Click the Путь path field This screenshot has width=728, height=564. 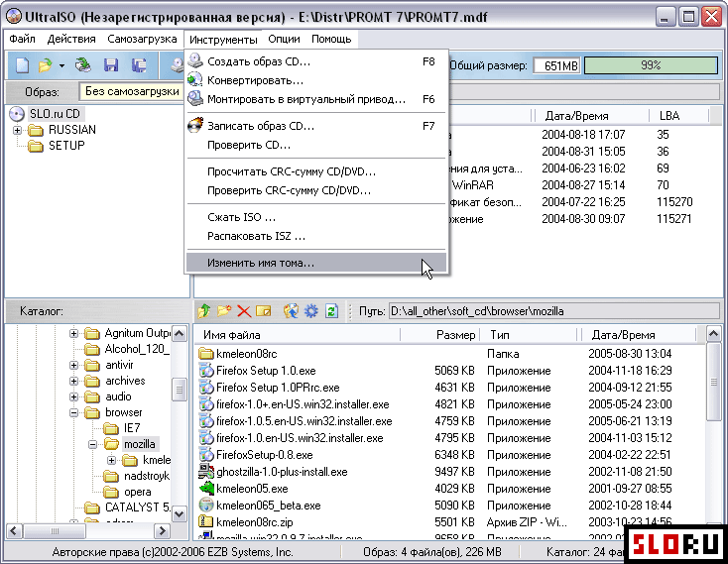[x=553, y=311]
